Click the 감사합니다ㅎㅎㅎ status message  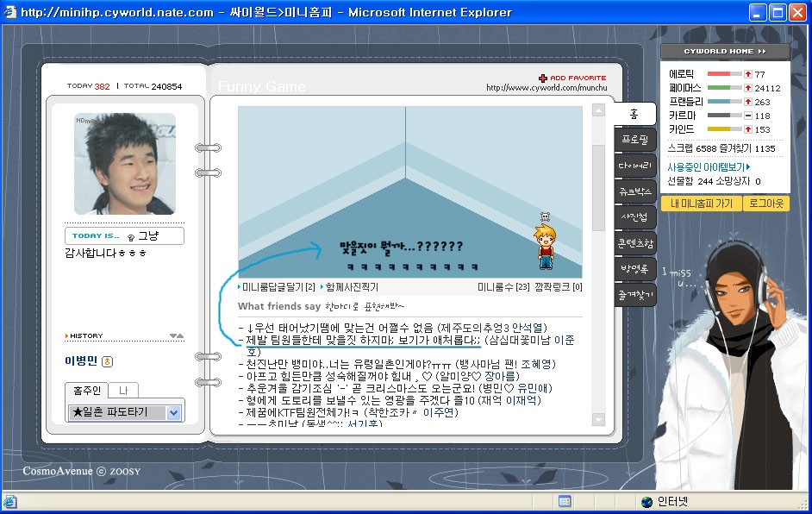[x=106, y=253]
